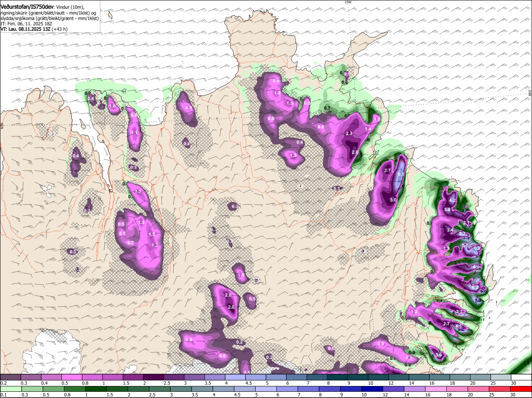Click the 15W longitude label
This screenshot has height=398, width=532.
click(348, 2)
